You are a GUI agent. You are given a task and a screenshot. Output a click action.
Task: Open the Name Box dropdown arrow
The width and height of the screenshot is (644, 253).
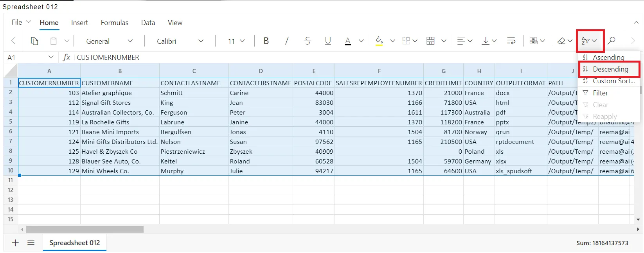(x=51, y=57)
